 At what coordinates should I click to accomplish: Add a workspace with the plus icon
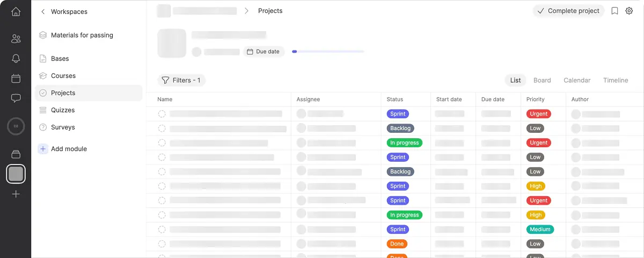pyautogui.click(x=16, y=194)
